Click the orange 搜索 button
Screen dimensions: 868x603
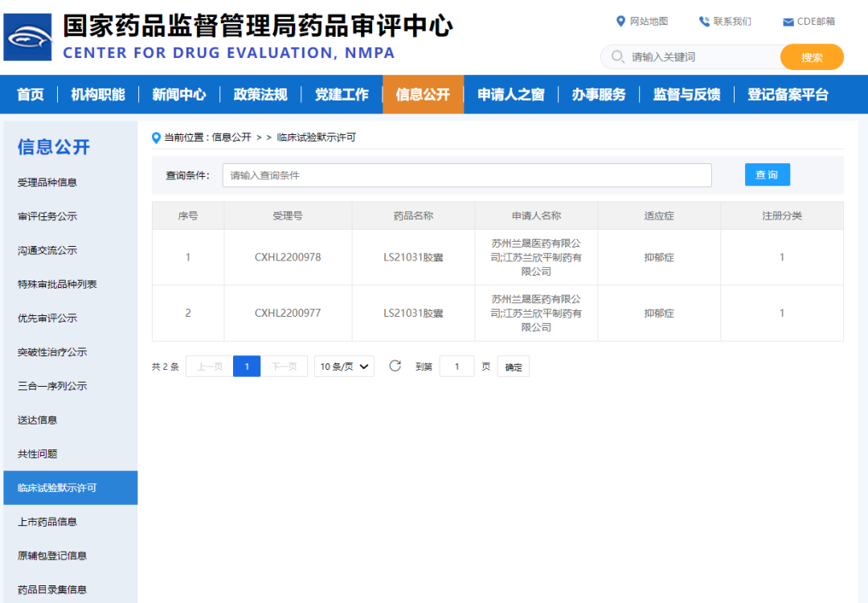tap(812, 57)
